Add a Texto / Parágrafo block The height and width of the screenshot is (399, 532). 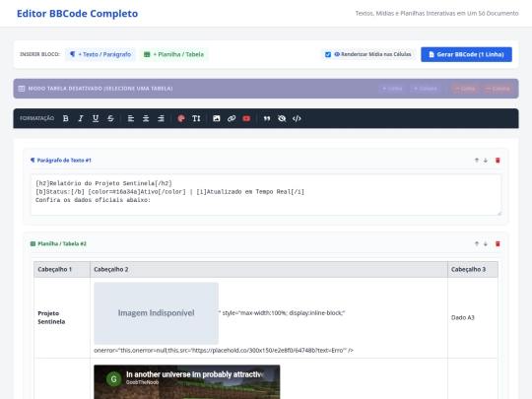pos(100,54)
